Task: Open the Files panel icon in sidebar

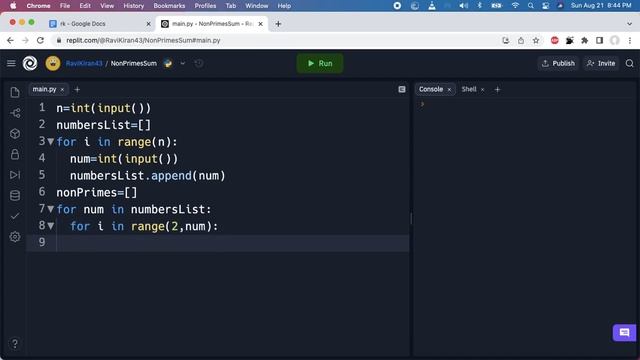Action: coord(15,92)
